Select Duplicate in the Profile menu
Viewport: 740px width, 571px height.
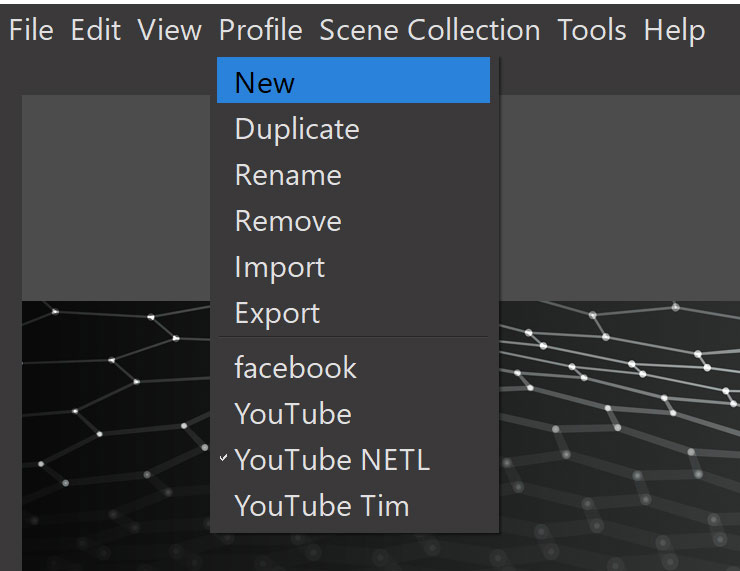[296, 129]
